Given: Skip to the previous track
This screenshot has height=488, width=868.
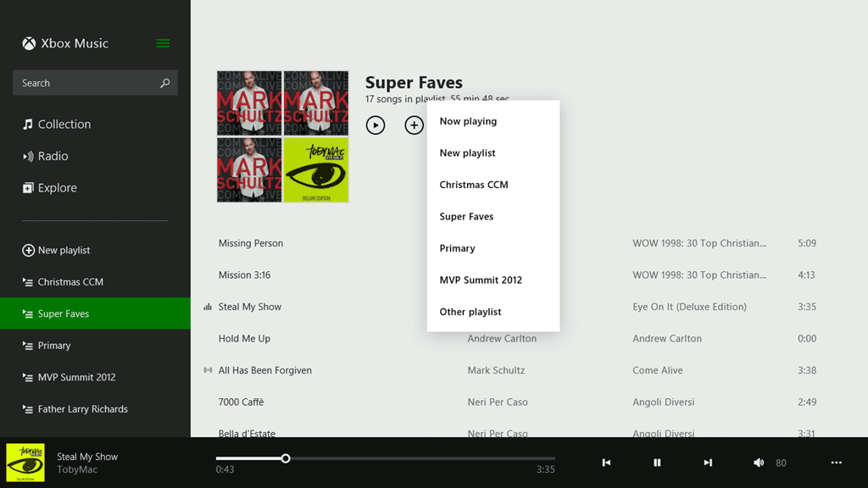Looking at the screenshot, I should [606, 463].
